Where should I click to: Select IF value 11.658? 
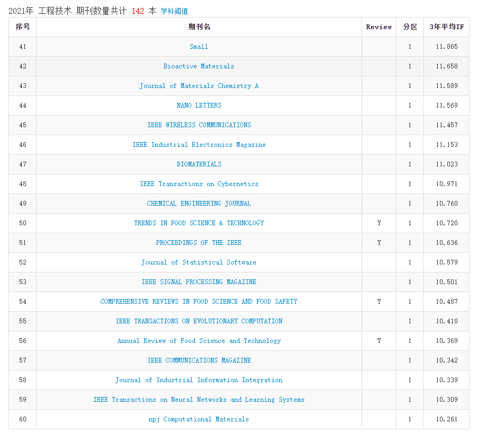pos(446,66)
